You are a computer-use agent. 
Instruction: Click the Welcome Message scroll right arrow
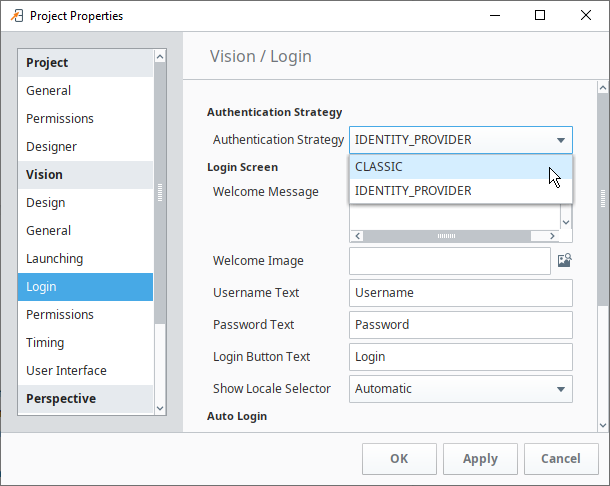click(x=552, y=236)
